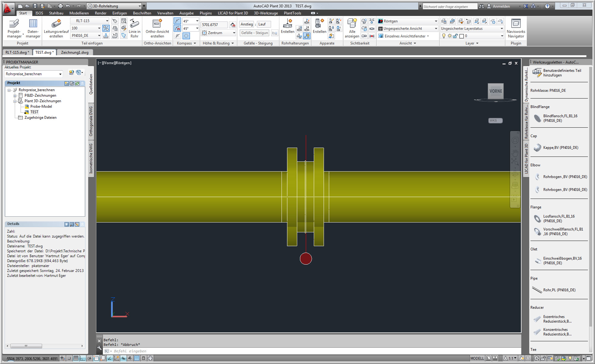
Task: Toggle object snap in status bar
Action: tap(96, 358)
